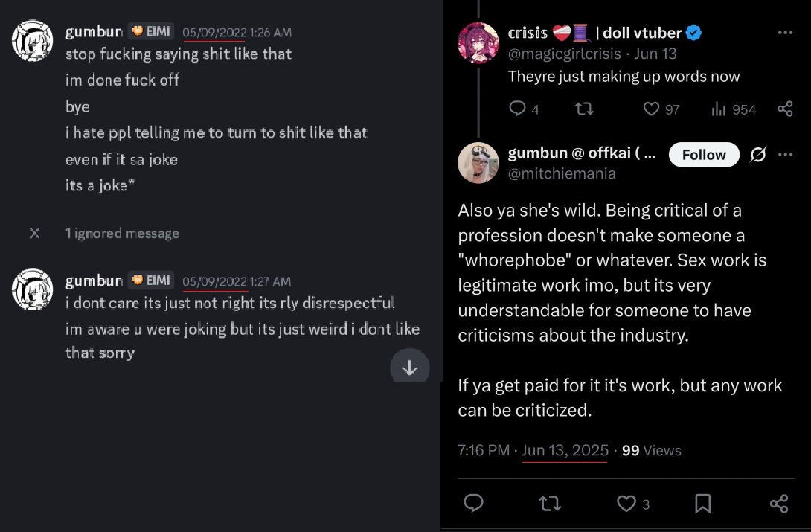Click the Jun 13, 2025 tweet date
The image size is (811, 532).
[x=564, y=450]
